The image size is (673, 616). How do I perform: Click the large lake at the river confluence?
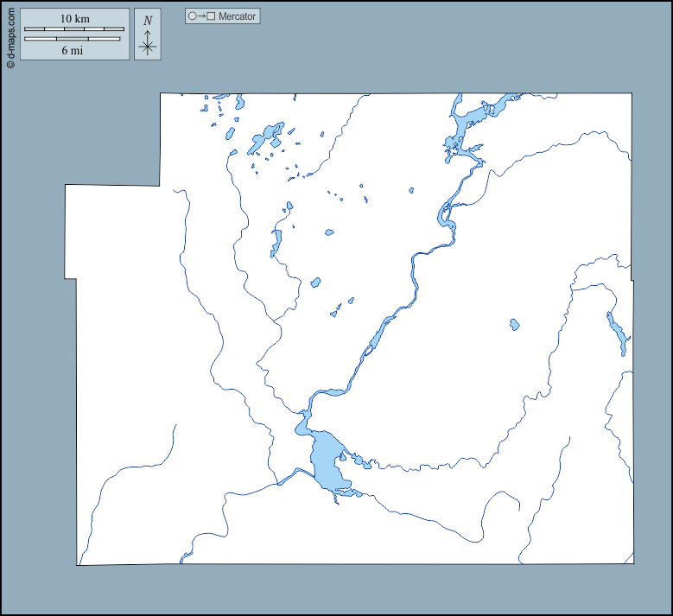coord(327,462)
